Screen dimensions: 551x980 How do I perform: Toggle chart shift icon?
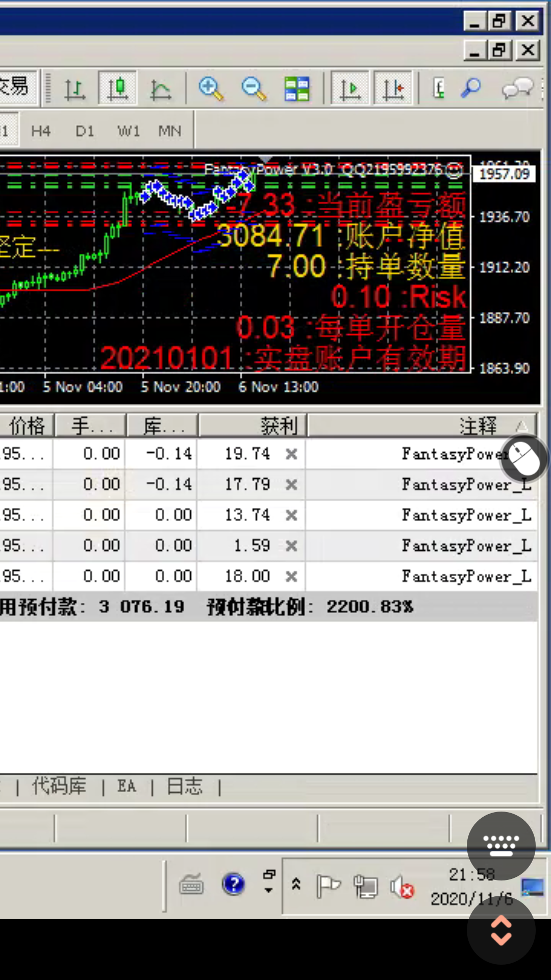point(393,89)
